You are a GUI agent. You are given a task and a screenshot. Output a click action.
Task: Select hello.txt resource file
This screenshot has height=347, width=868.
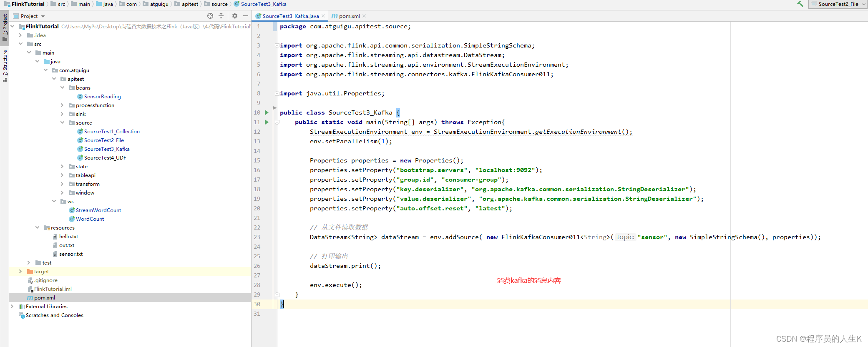pyautogui.click(x=68, y=237)
